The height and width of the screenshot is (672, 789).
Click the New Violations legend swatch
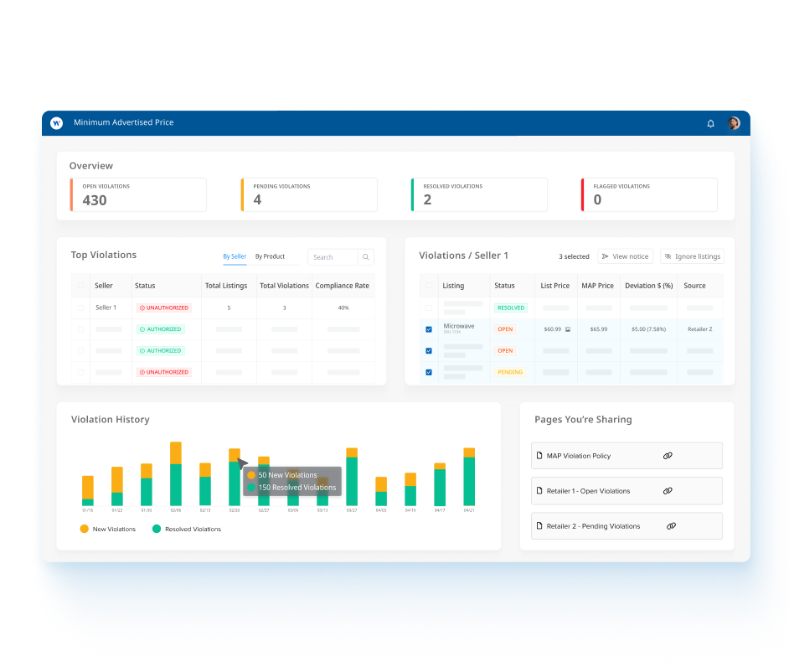pyautogui.click(x=84, y=529)
